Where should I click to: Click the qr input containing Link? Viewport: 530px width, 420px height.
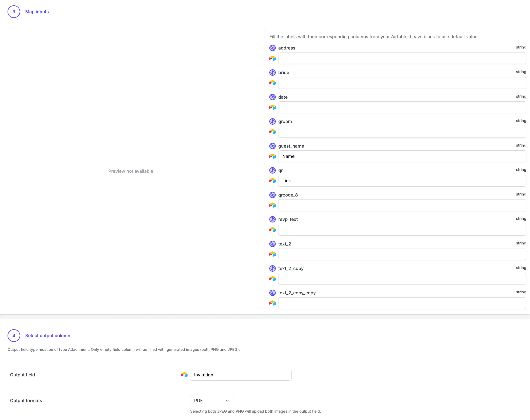402,181
